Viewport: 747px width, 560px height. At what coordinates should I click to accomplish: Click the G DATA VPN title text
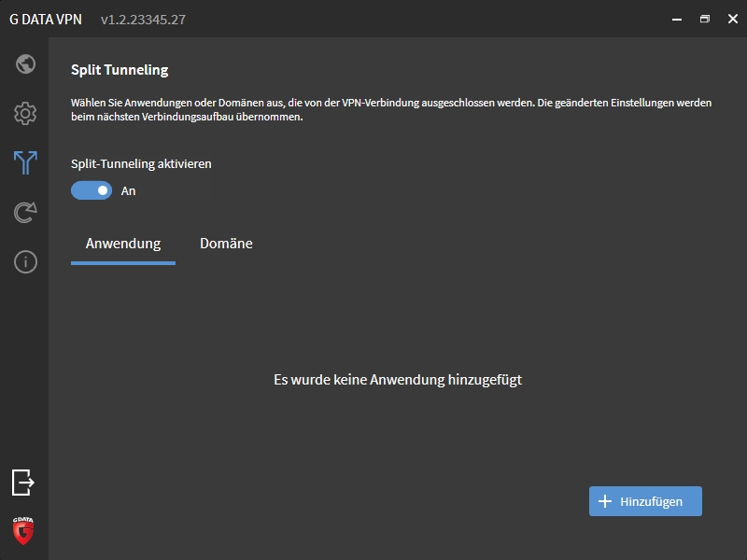46,20
